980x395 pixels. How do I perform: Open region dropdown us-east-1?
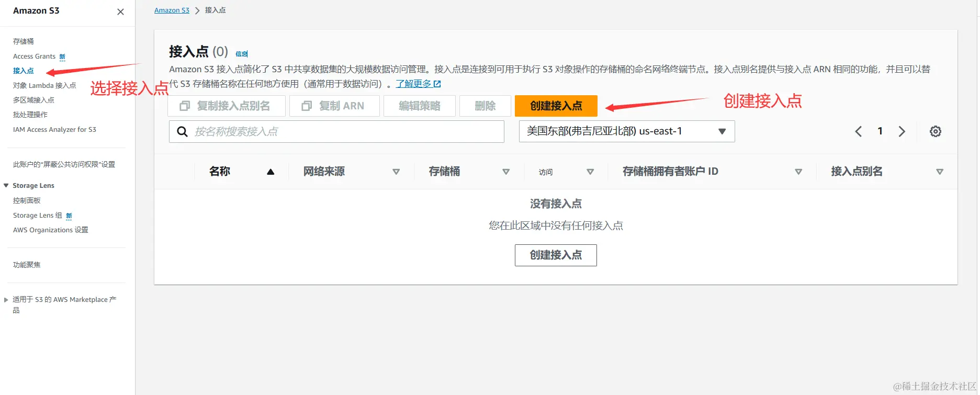[x=627, y=131]
